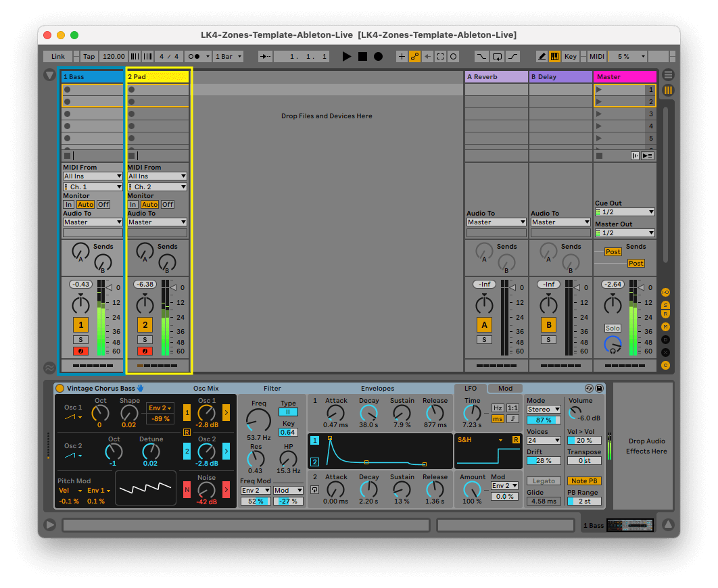Viewport: 718px width, 588px height.
Task: Toggle Reverb return activator A
Action: [x=484, y=324]
